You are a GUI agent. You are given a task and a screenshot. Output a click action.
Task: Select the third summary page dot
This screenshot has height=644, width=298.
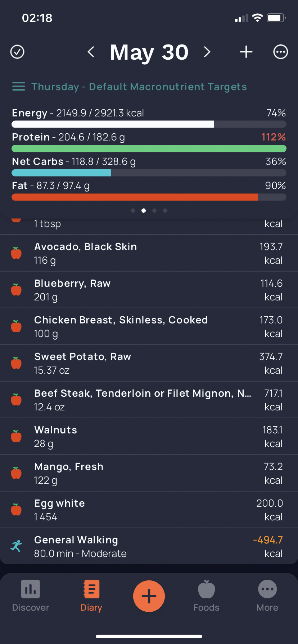point(154,211)
